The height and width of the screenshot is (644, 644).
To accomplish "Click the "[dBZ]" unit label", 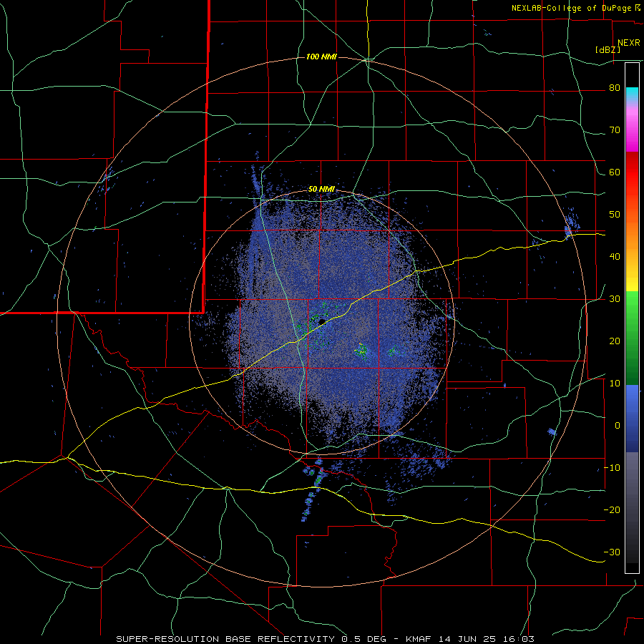I will pyautogui.click(x=608, y=50).
